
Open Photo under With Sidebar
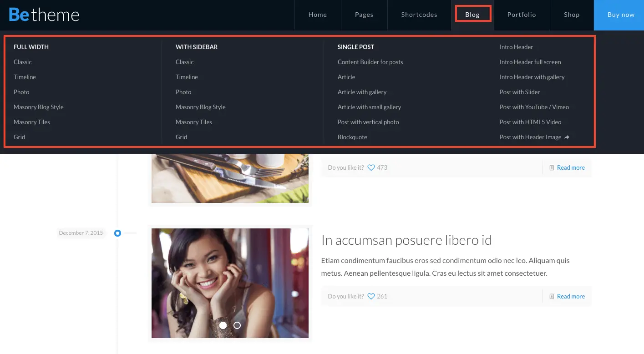pyautogui.click(x=183, y=92)
